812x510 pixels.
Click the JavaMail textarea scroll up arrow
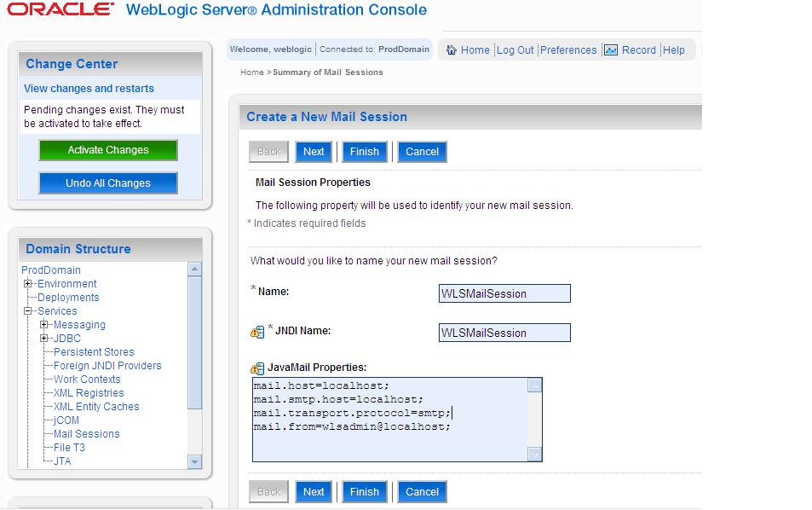pyautogui.click(x=534, y=385)
